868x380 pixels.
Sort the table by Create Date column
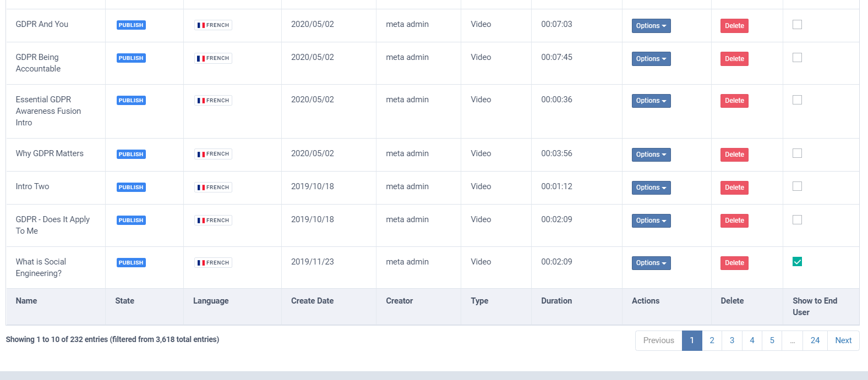coord(312,301)
